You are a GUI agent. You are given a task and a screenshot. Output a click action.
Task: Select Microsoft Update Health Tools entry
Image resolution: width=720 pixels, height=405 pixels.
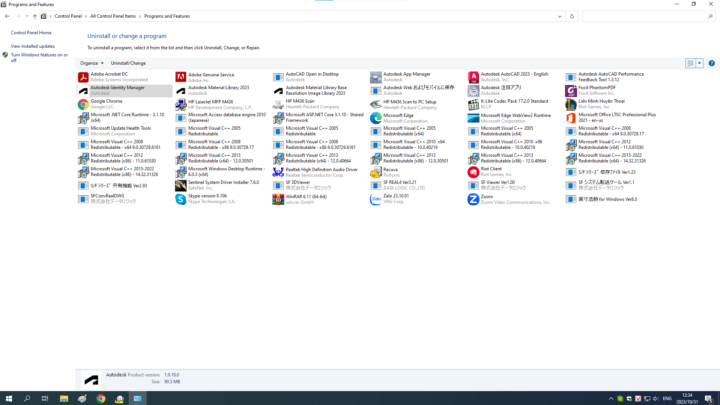pyautogui.click(x=124, y=131)
